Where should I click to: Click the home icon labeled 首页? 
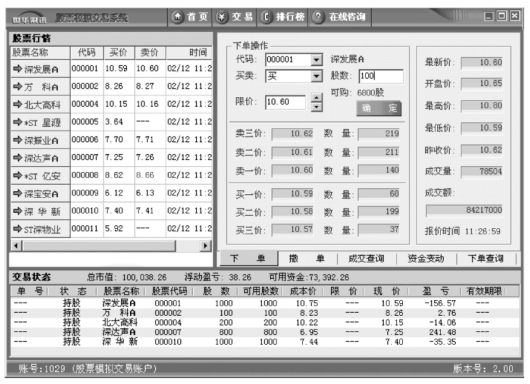177,17
